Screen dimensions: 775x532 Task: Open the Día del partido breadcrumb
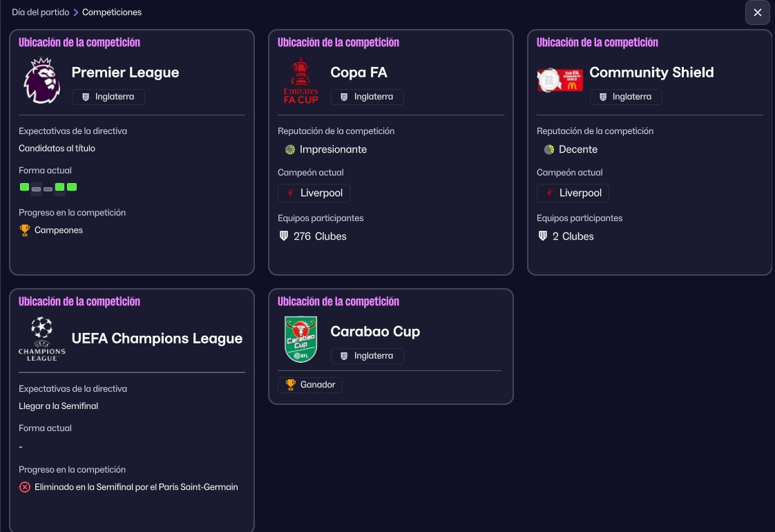pyautogui.click(x=40, y=12)
